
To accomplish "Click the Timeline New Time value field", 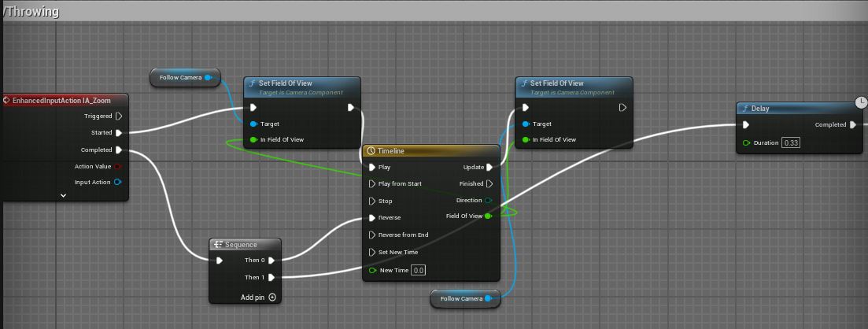I will tap(419, 270).
